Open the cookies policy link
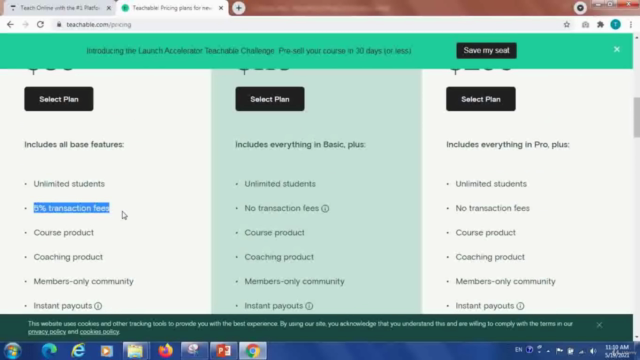 99,331
